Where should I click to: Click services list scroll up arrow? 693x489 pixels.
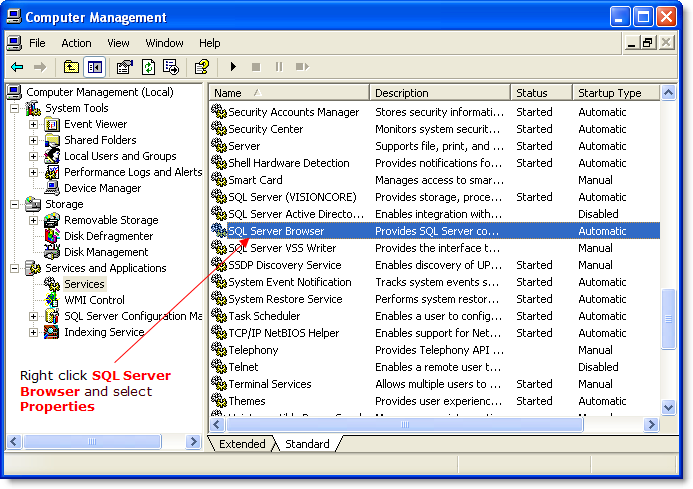668,93
